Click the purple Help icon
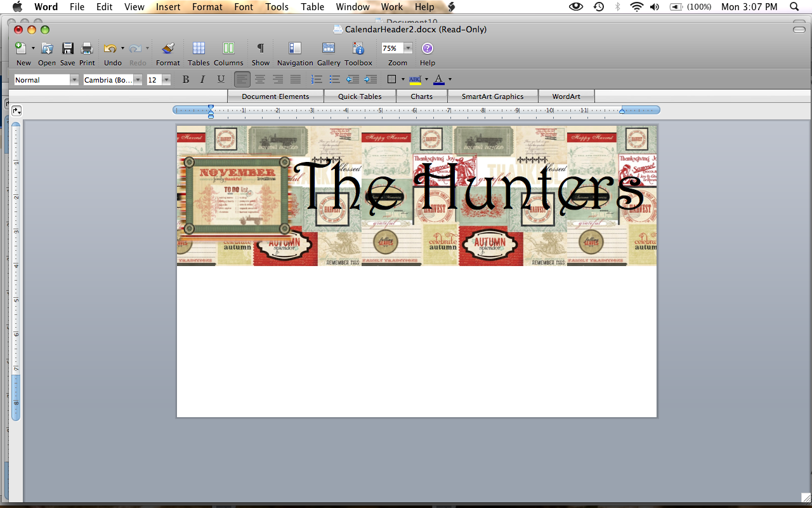Image resolution: width=812 pixels, height=508 pixels. 428,48
